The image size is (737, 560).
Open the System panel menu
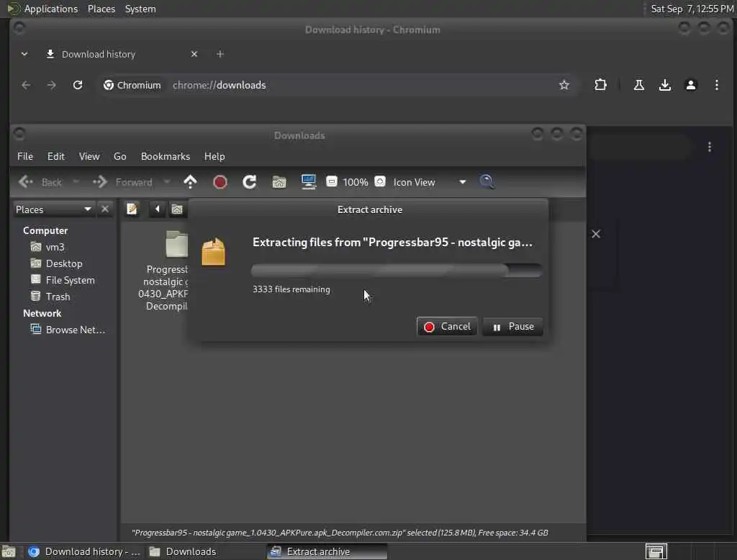coord(140,9)
